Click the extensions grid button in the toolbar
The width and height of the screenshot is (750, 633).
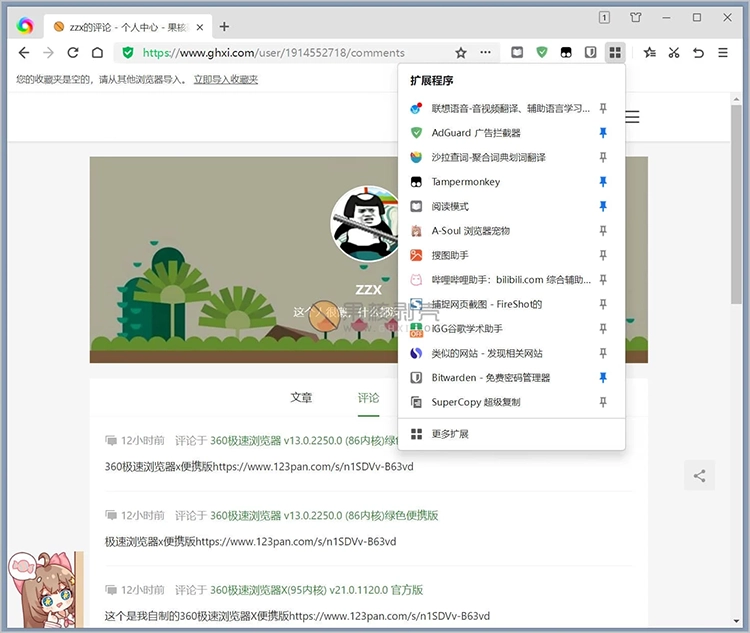[615, 52]
